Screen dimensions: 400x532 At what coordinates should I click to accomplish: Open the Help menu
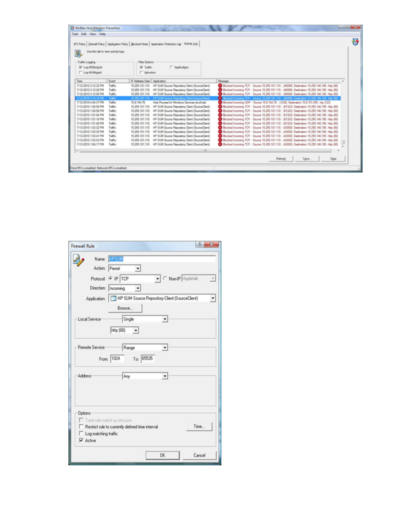102,34
